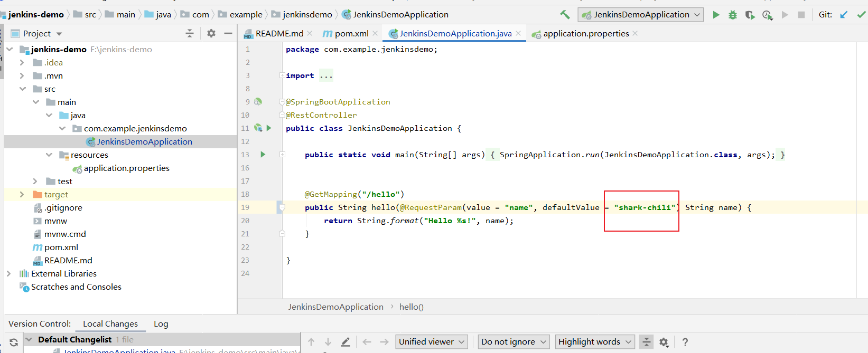Select README.md in the project tree

[x=68, y=260]
